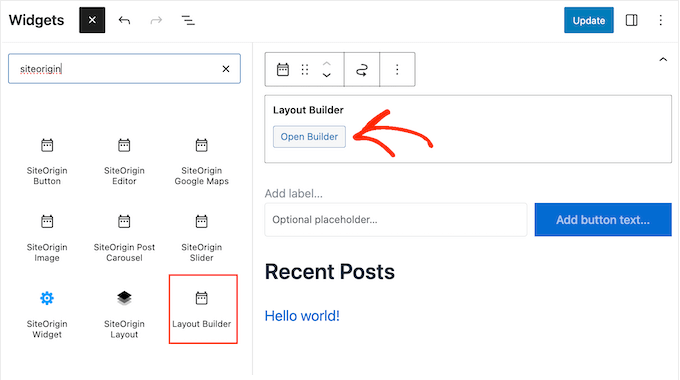Insert the SiteOrigin Editor block
This screenshot has width=680, height=380.
(x=124, y=161)
